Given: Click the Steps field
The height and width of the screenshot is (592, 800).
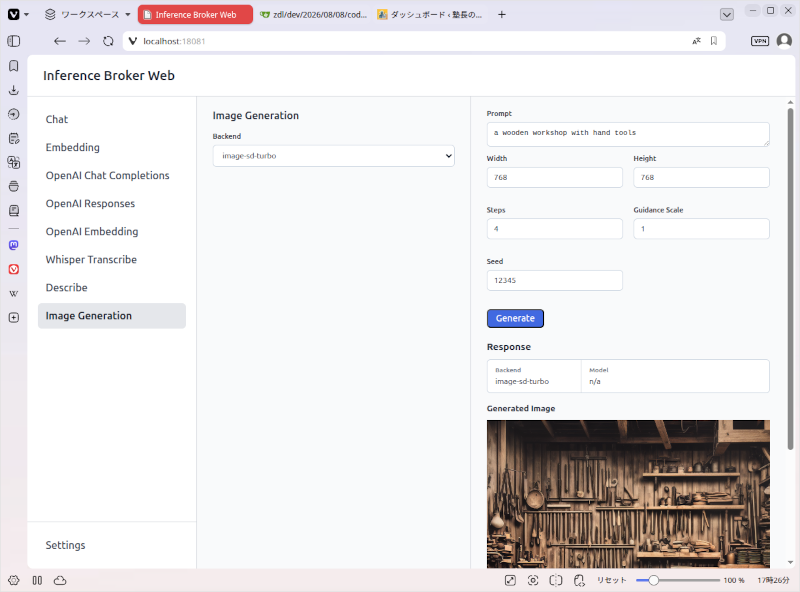Looking at the screenshot, I should pos(555,229).
